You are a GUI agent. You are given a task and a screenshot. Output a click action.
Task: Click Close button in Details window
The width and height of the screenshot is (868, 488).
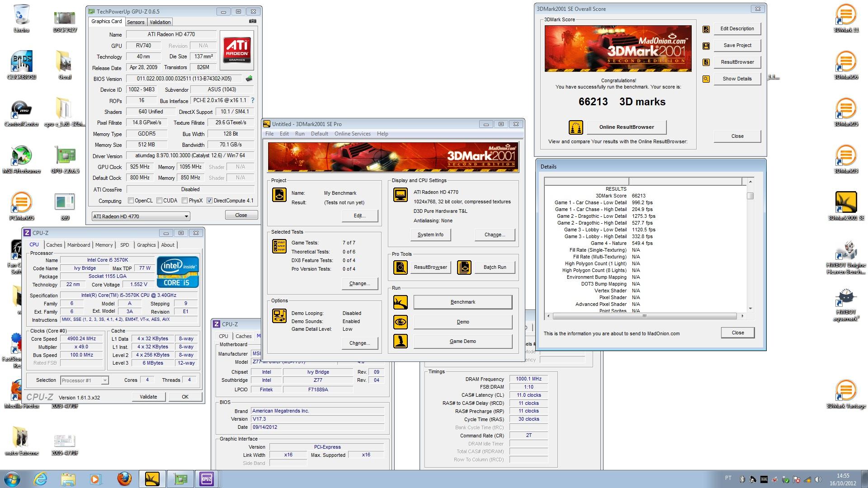coord(738,333)
